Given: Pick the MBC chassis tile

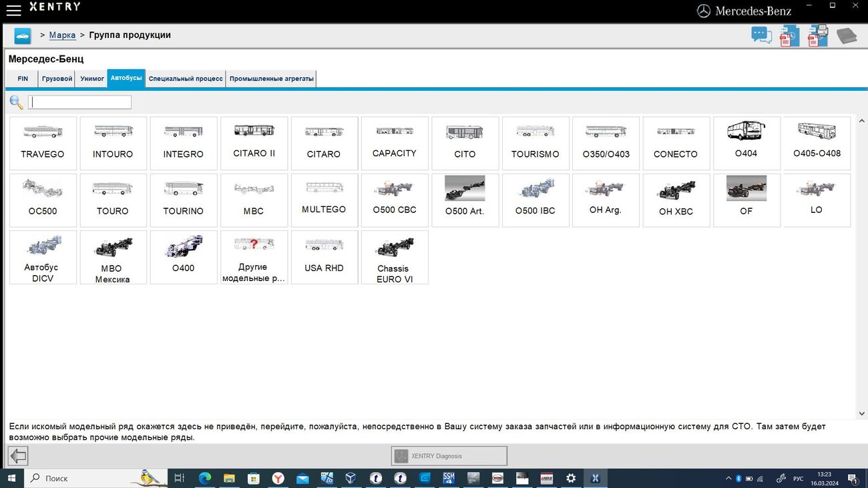Looking at the screenshot, I should 254,200.
